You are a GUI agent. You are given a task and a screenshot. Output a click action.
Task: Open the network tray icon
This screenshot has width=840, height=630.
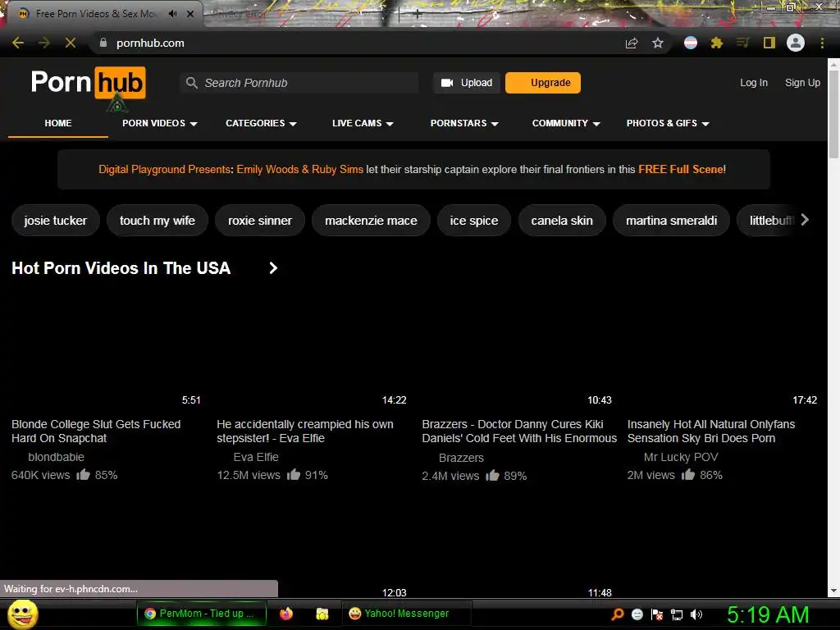677,614
